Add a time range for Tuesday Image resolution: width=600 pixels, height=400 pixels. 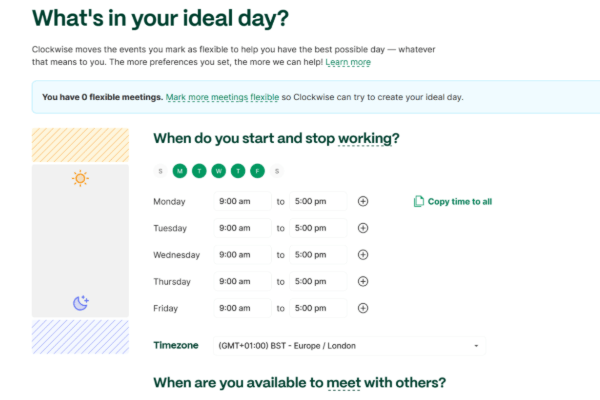[x=363, y=228]
